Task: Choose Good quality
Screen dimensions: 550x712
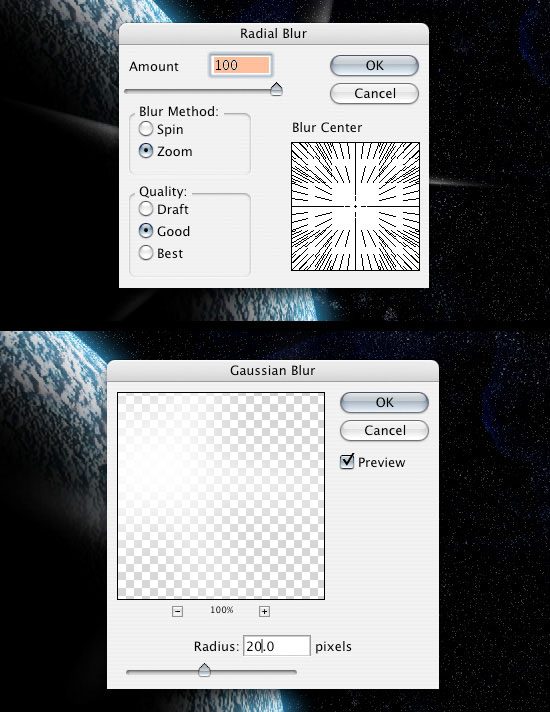Action: point(146,231)
